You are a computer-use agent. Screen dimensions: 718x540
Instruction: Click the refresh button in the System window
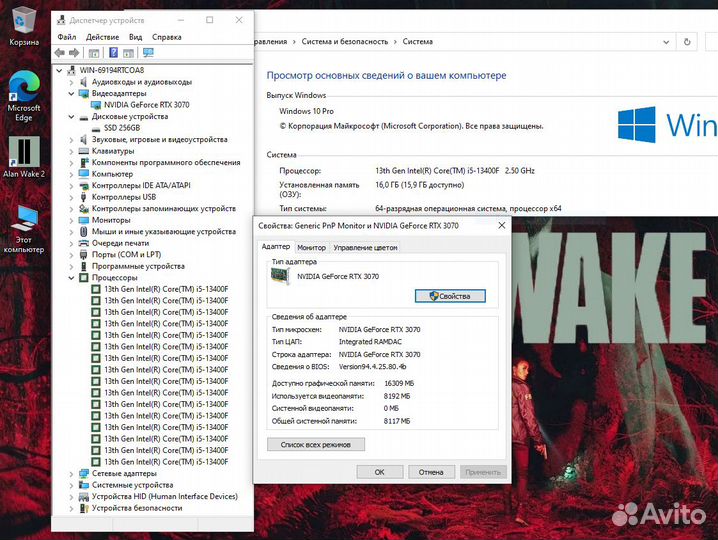(x=687, y=42)
